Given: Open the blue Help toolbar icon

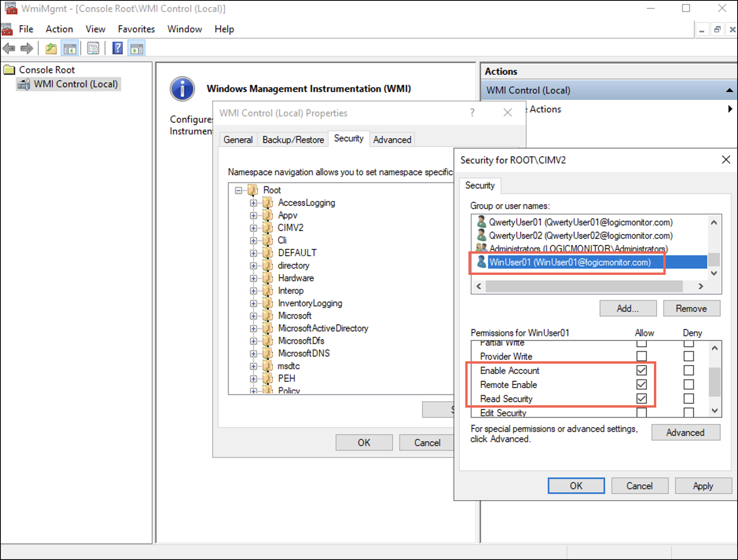Looking at the screenshot, I should click(x=117, y=48).
